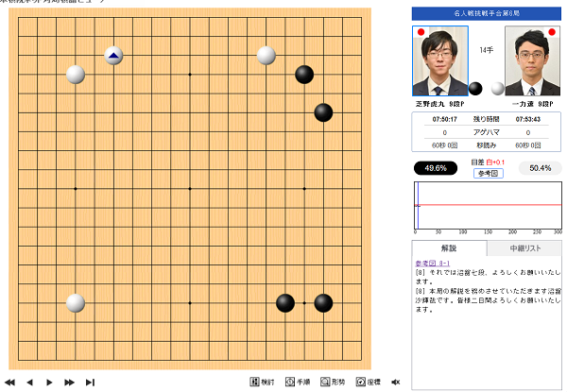The height and width of the screenshot is (392, 567).
Task: Toggle 座標 board coordinates
Action: [369, 382]
